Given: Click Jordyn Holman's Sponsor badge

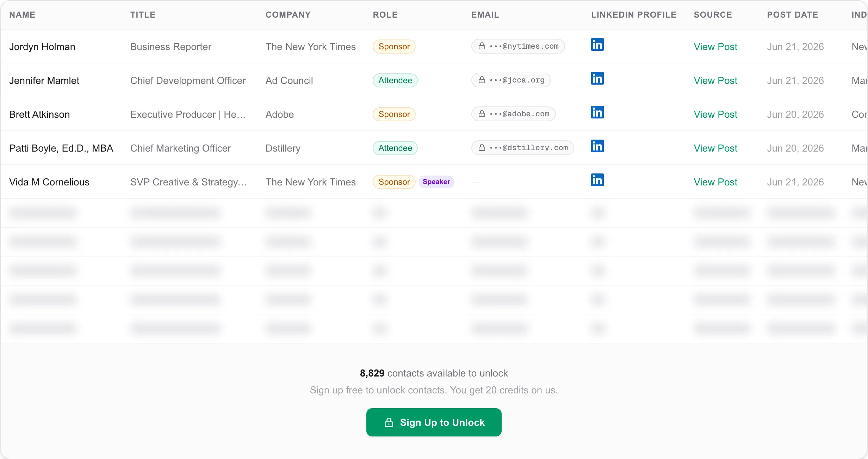Looking at the screenshot, I should pyautogui.click(x=394, y=47).
